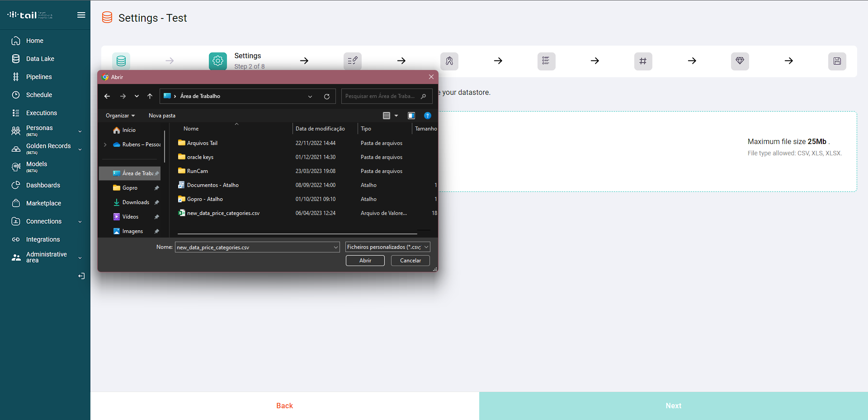Click the database step one icon

click(x=121, y=61)
